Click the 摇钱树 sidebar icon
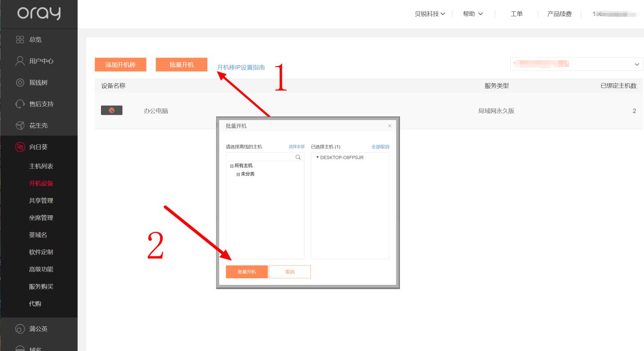644x351 pixels. click(x=20, y=82)
